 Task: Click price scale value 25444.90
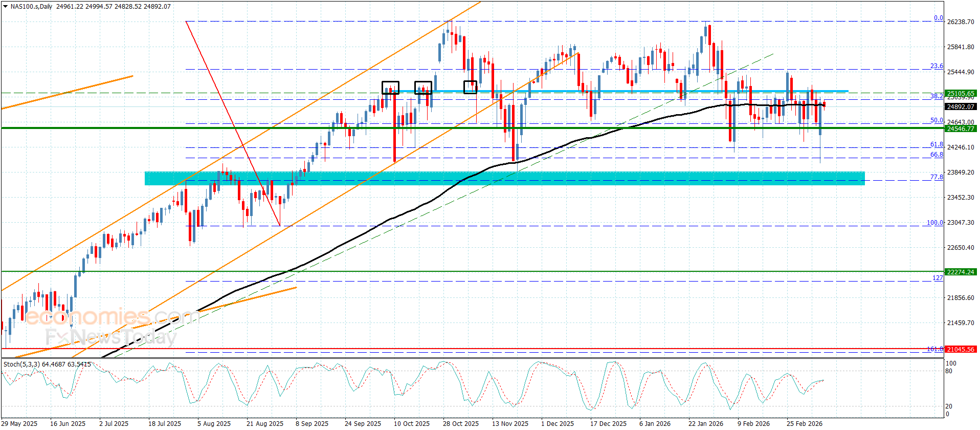[x=961, y=72]
